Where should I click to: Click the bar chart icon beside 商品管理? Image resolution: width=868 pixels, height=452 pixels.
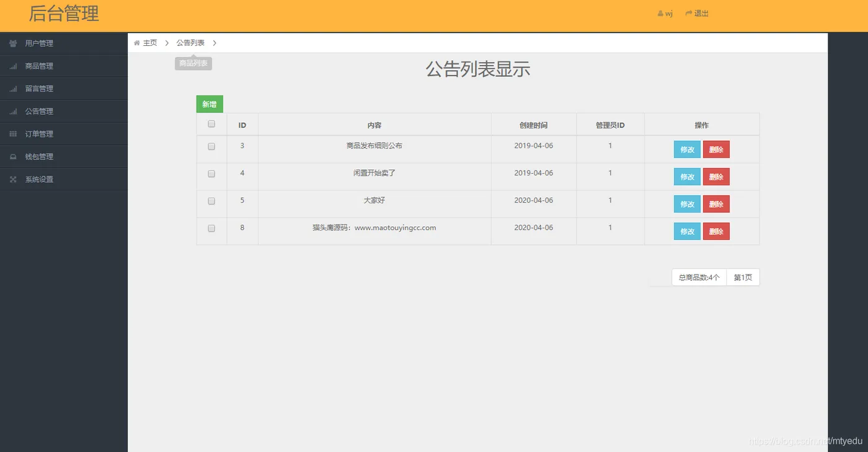(x=13, y=66)
